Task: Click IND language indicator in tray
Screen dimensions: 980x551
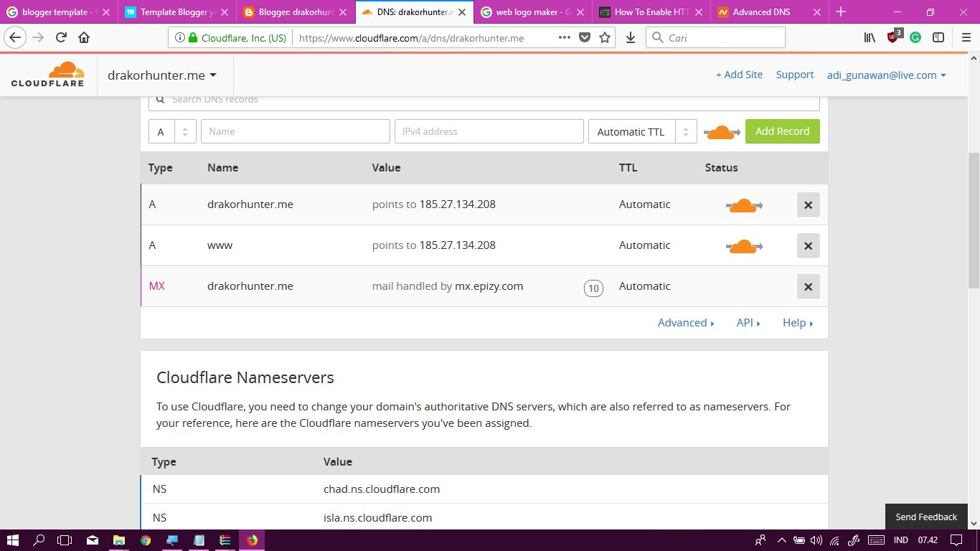Action: (901, 540)
